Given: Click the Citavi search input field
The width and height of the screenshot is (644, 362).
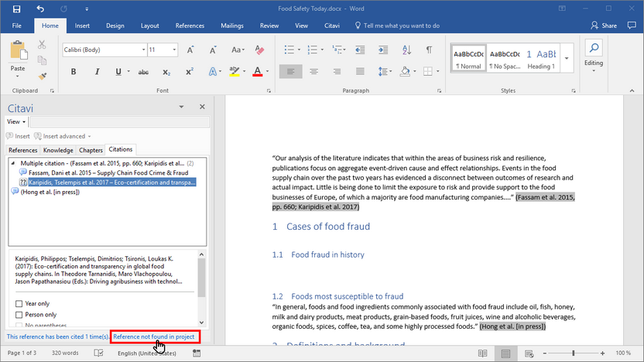Looking at the screenshot, I should (120, 122).
